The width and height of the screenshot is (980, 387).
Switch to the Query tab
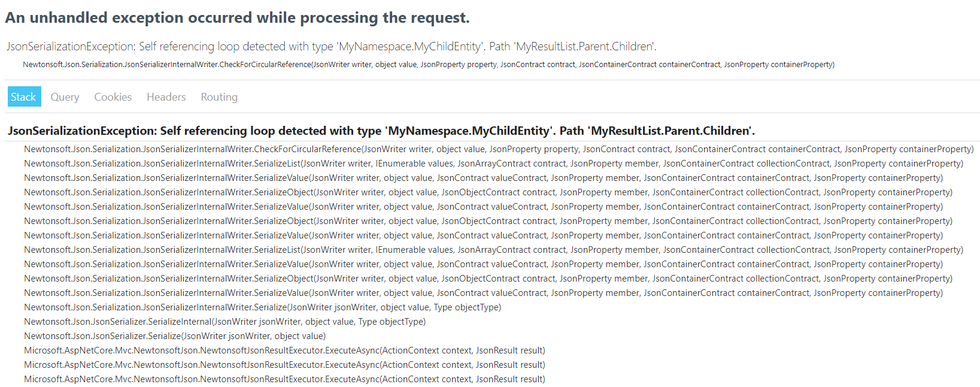64,96
